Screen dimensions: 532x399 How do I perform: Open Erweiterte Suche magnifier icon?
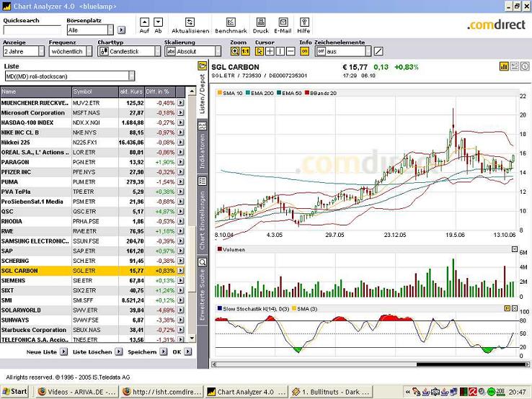click(x=203, y=262)
